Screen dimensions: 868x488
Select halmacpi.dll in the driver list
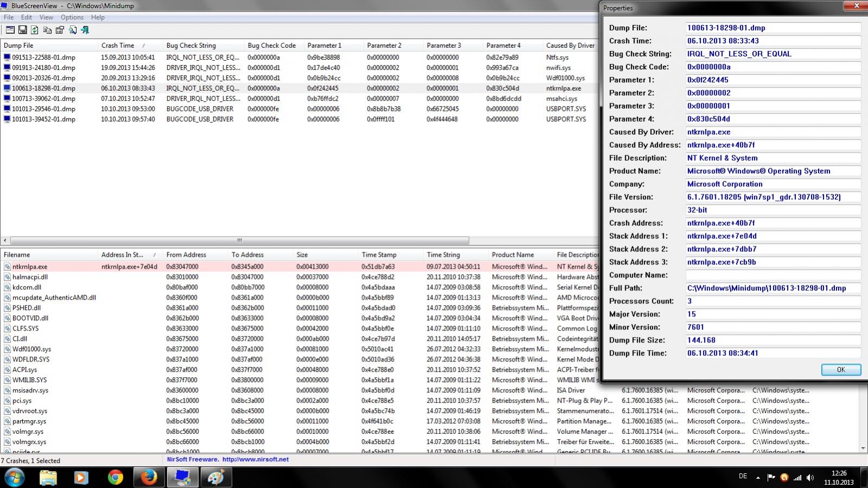pos(30,277)
